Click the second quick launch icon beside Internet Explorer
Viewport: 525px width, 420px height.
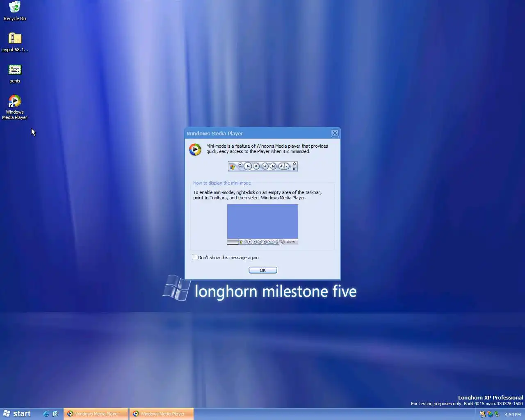(55, 414)
